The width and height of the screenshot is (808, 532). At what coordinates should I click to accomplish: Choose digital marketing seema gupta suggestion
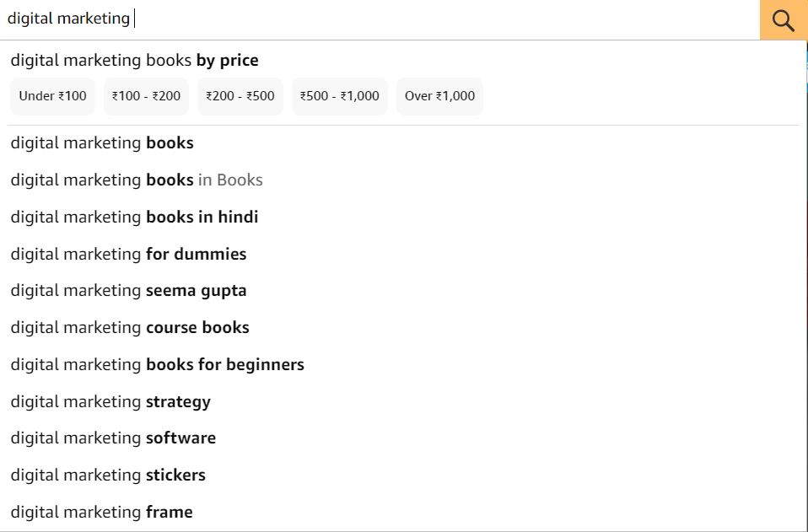pos(128,291)
